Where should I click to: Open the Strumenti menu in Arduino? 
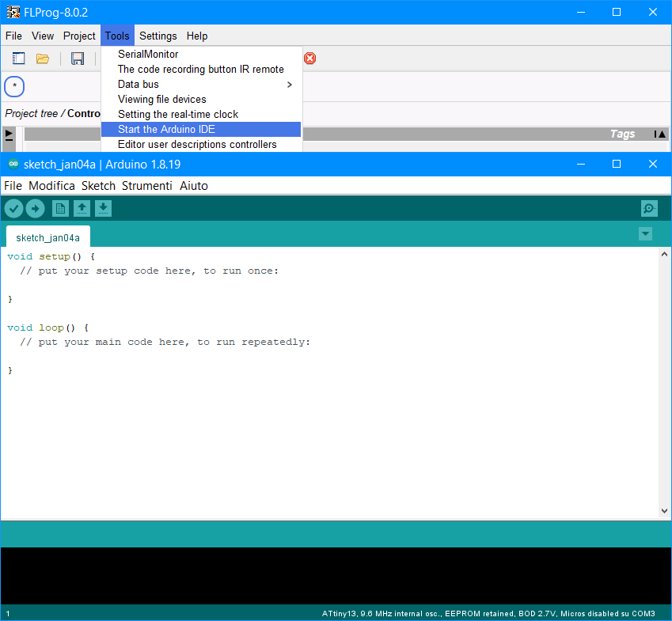pyautogui.click(x=146, y=186)
